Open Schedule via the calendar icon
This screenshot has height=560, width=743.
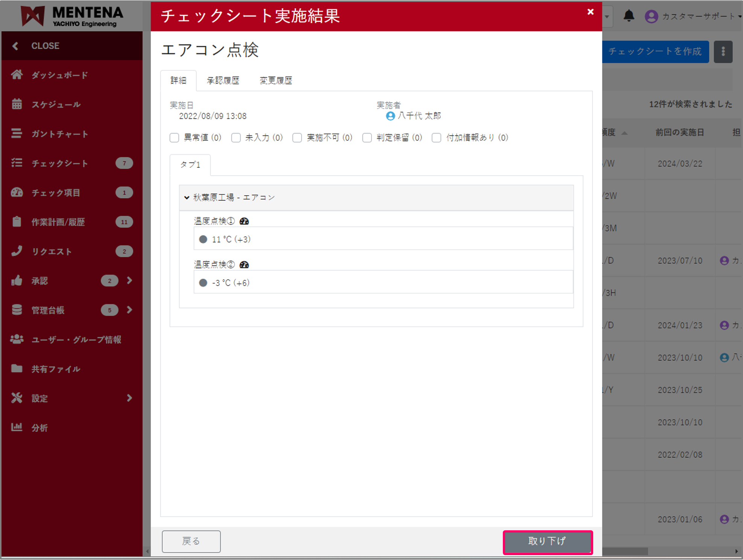17,104
